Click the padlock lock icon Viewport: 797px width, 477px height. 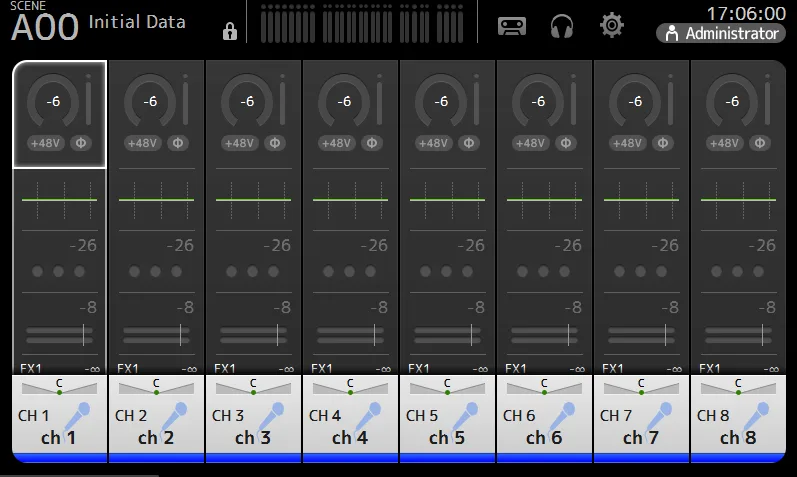point(230,31)
